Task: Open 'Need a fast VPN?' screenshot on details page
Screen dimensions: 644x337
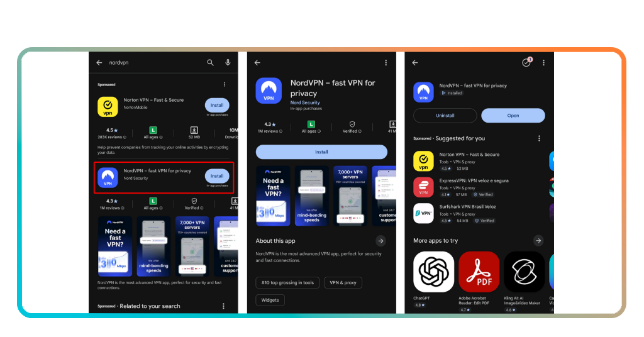Action: click(x=273, y=196)
